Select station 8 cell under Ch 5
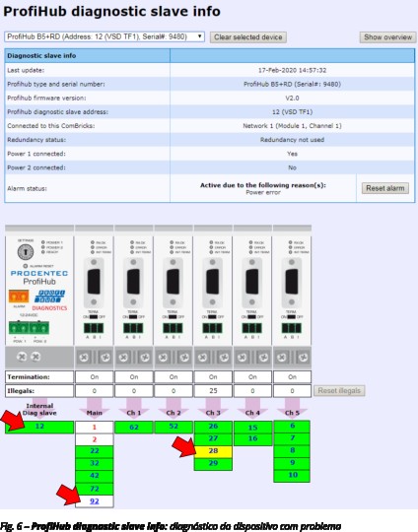Image resolution: width=418 pixels, height=532 pixels. coord(292,450)
